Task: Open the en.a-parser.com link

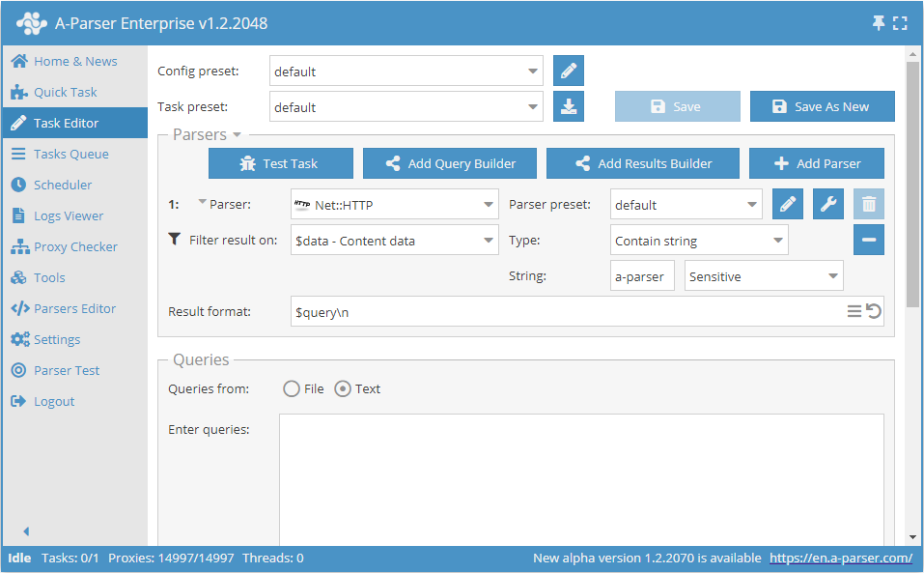Action: 840,558
